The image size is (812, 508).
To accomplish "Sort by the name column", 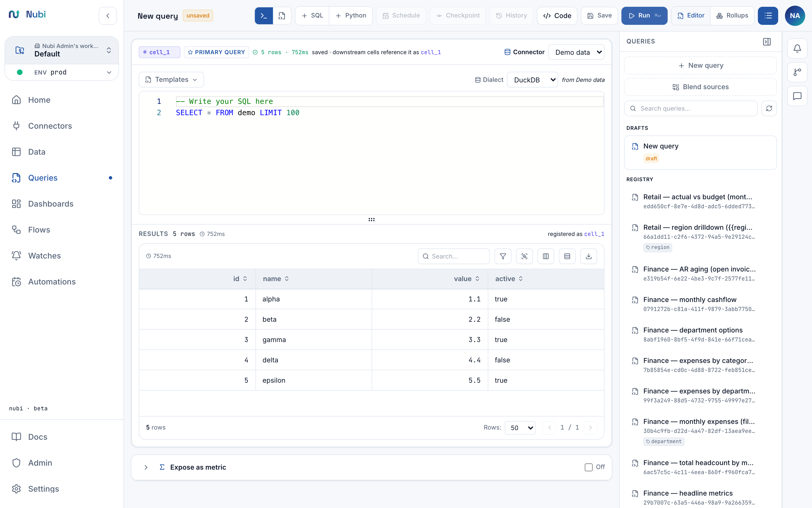I will click(276, 279).
